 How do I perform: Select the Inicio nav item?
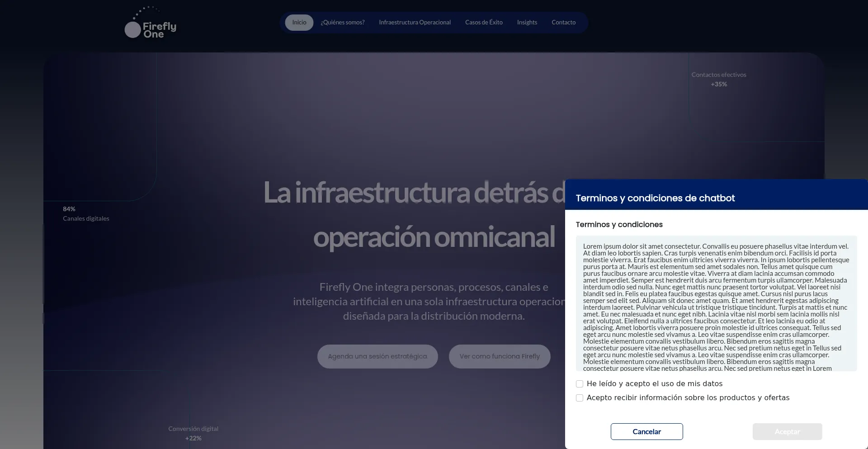pos(299,23)
